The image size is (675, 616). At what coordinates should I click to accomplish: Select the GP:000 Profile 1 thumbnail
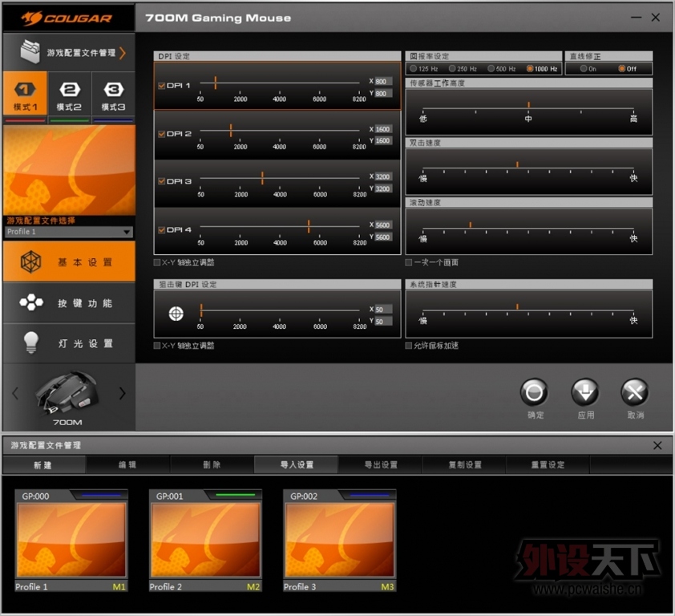click(71, 540)
